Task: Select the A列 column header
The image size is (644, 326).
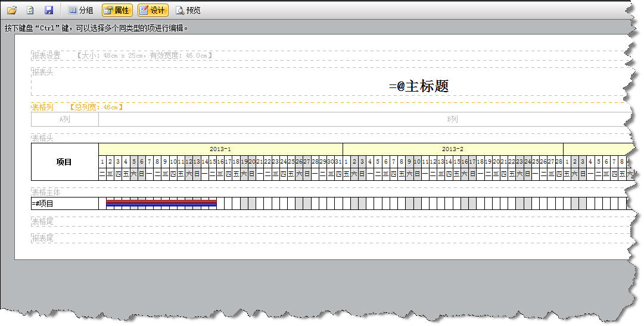Action: point(65,120)
